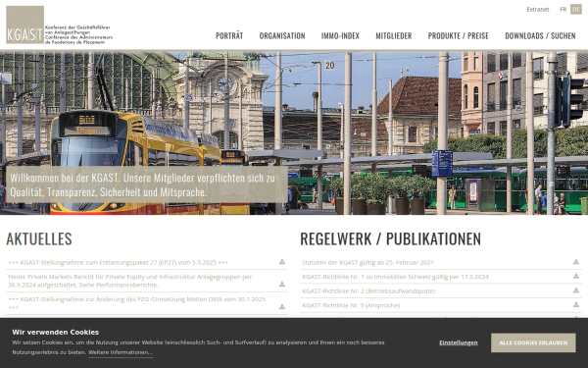This screenshot has height=368, width=588.
Task: Follow Weitere Informationen cookie link
Action: click(121, 352)
